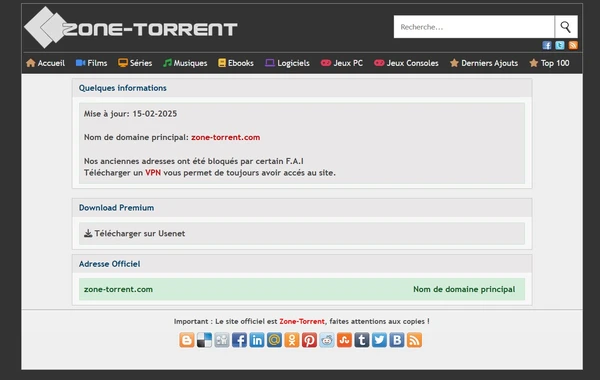Open the Jeux Consoles menu item
This screenshot has width=600, height=380.
point(406,63)
